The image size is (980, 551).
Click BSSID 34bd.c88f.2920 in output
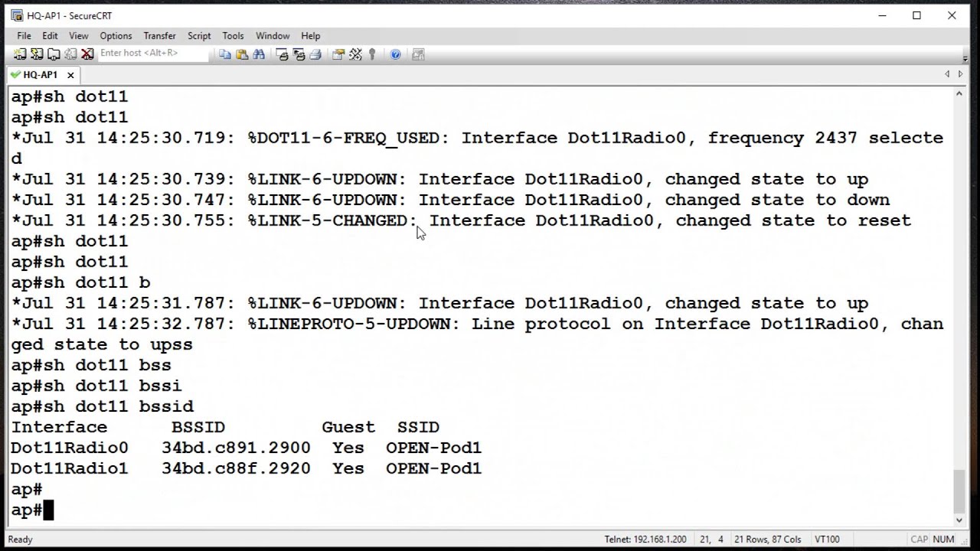click(x=236, y=468)
